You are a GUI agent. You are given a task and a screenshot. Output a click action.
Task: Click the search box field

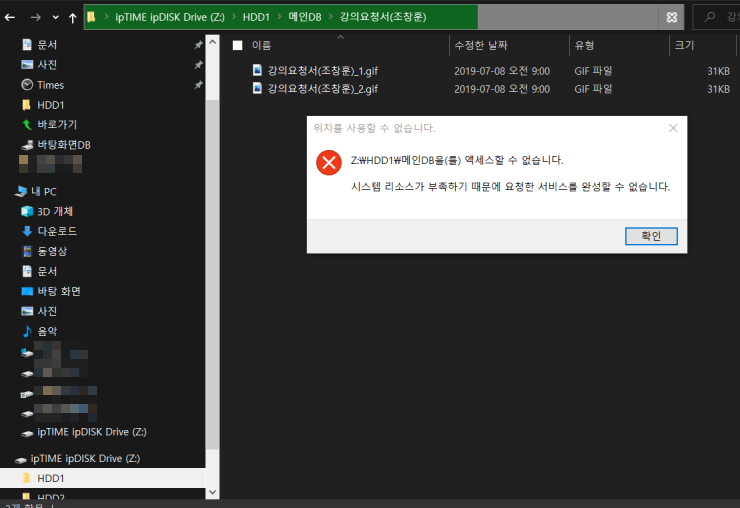point(716,17)
